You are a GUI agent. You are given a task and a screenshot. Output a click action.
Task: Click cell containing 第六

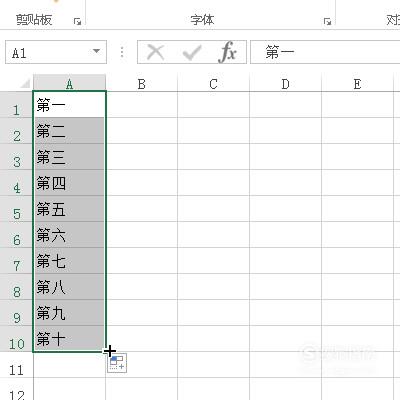(69, 235)
